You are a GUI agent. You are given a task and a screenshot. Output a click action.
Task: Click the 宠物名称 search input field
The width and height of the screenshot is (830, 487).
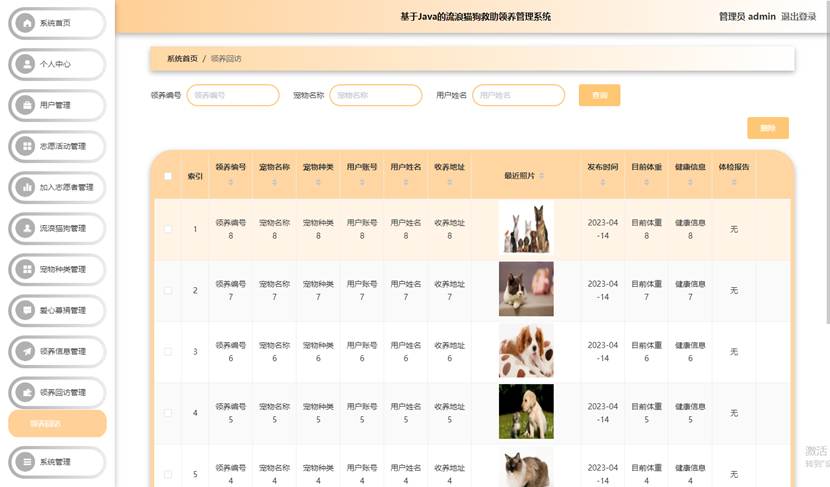375,95
